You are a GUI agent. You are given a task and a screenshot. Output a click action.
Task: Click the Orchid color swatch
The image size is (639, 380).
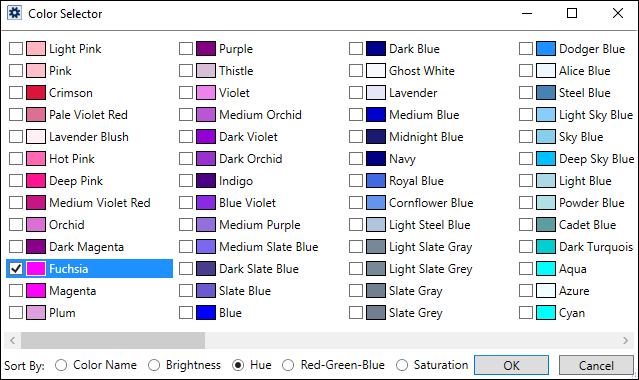[36, 225]
